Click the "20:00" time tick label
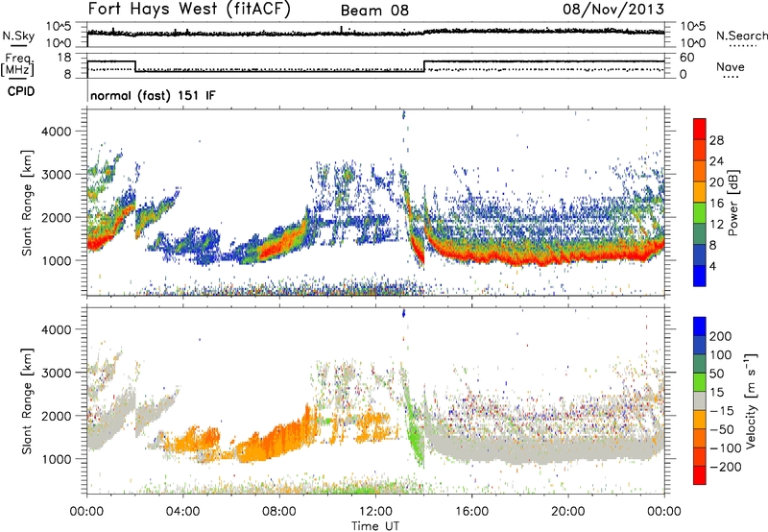The height and width of the screenshot is (532, 768). pyautogui.click(x=567, y=512)
